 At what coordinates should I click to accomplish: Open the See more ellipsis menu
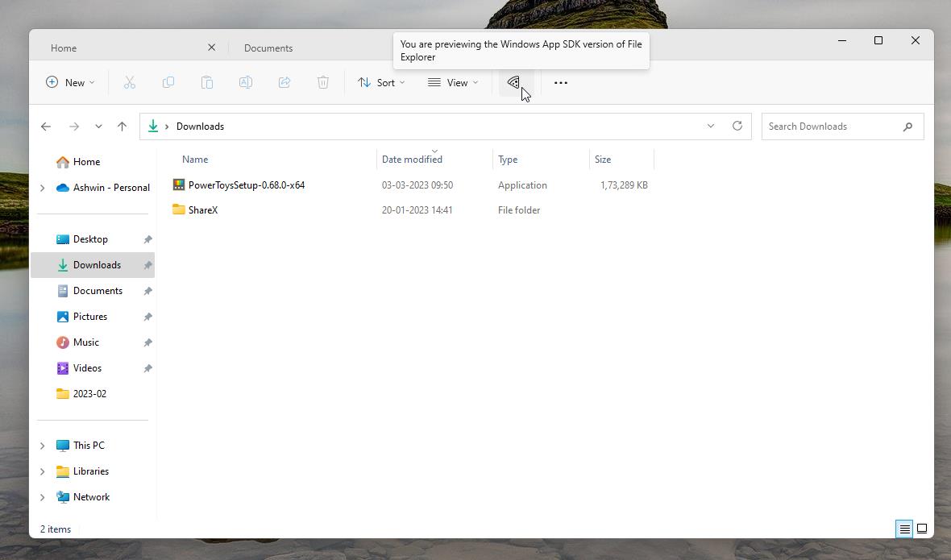point(560,83)
